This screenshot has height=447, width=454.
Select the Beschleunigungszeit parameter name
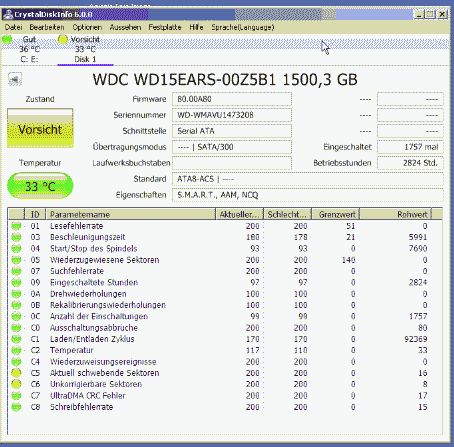click(87, 237)
